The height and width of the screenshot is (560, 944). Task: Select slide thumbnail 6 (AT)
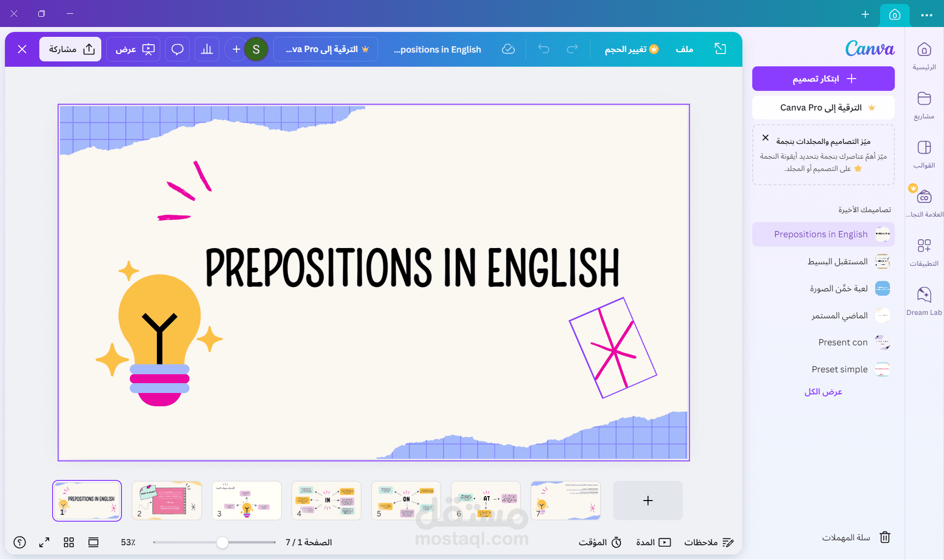click(x=485, y=501)
